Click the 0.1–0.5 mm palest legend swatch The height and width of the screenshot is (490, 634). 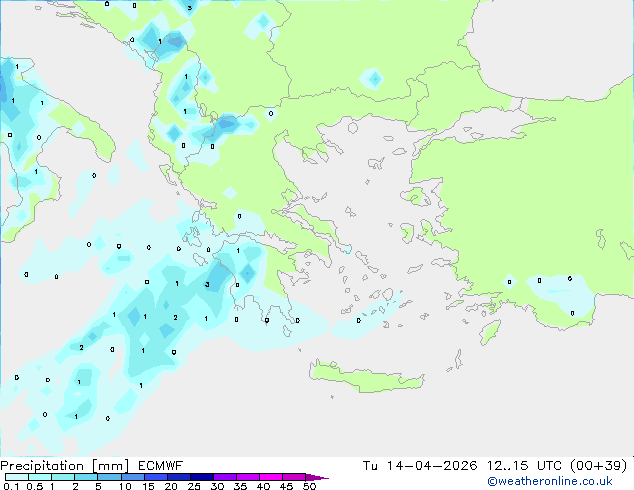click(x=17, y=477)
